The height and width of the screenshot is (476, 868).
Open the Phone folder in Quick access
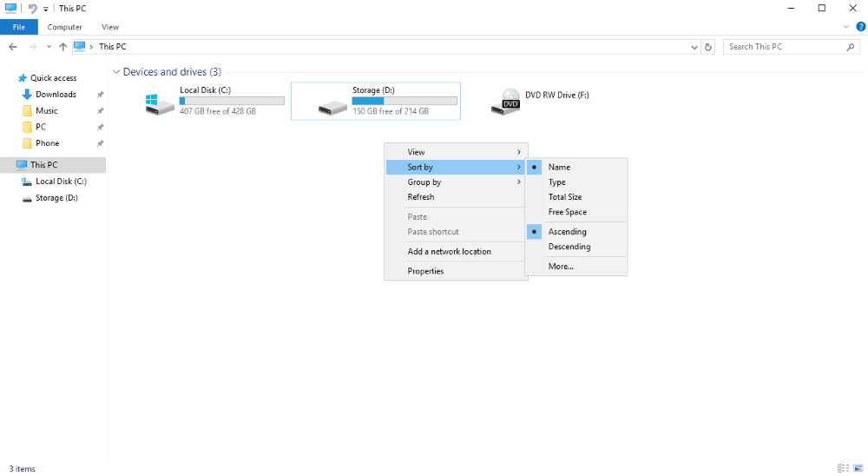click(x=47, y=143)
